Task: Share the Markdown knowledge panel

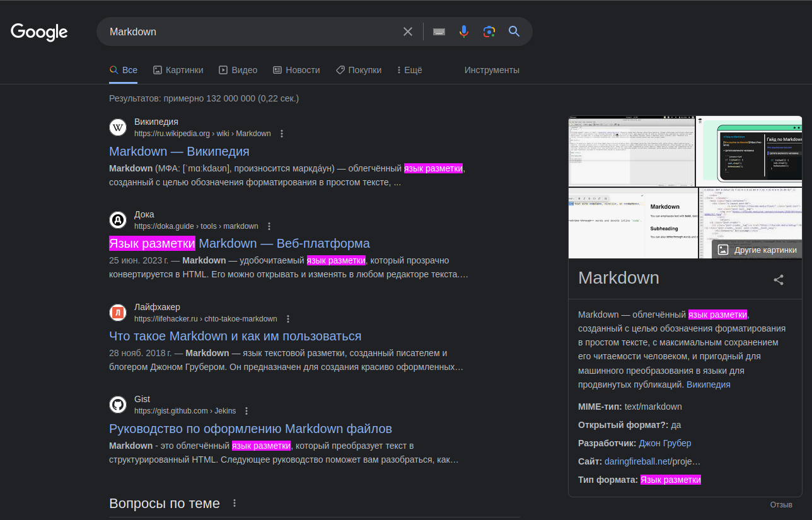Action: coord(779,280)
